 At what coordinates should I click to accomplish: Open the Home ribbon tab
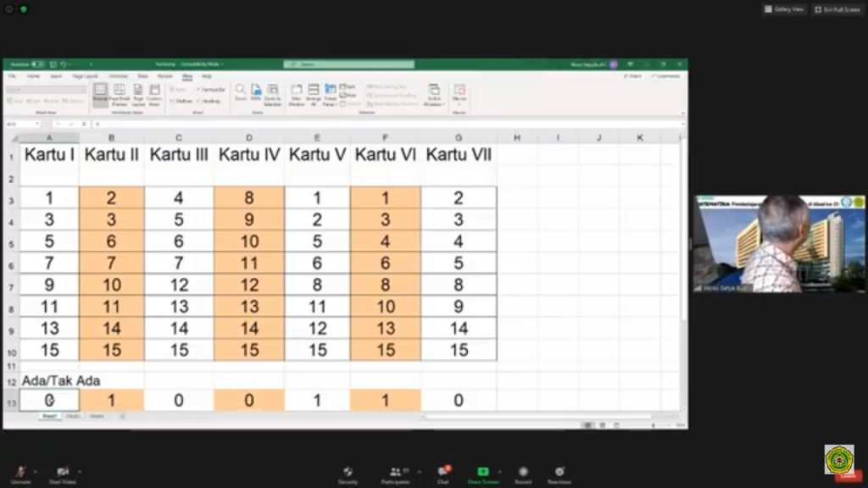33,75
